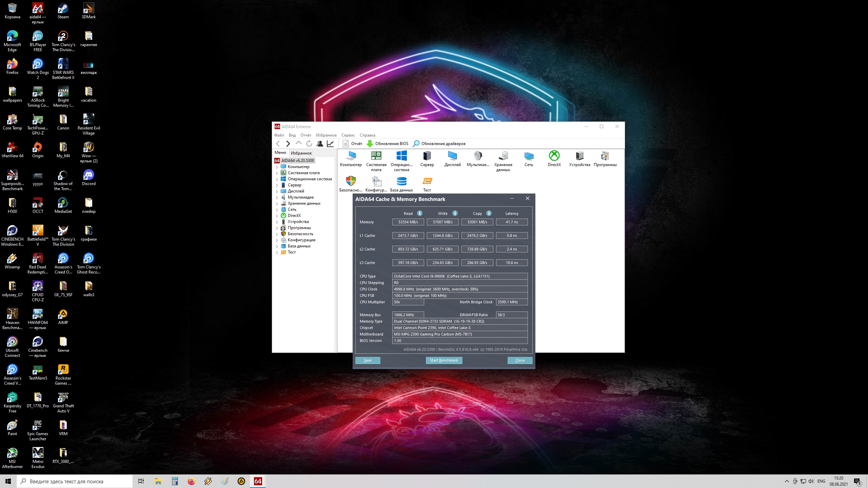This screenshot has width=868, height=488.
Task: Click the Тест benchmark category icon
Action: 427,182
